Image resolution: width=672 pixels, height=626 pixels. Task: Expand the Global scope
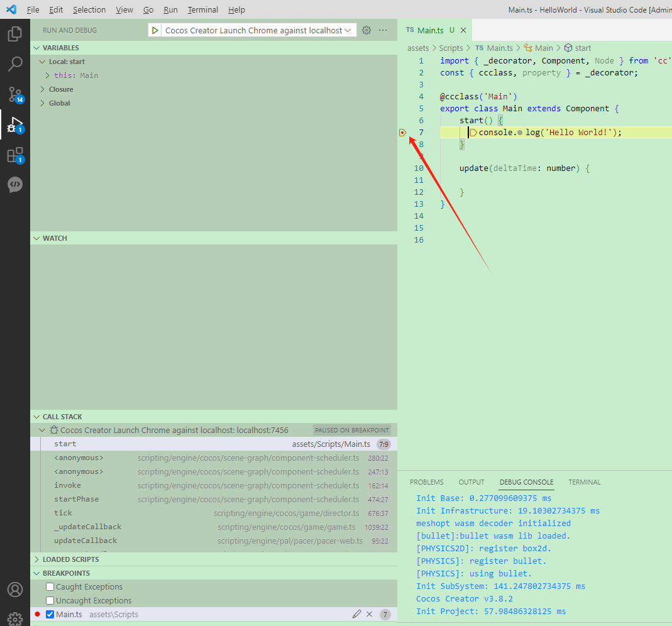coord(42,103)
